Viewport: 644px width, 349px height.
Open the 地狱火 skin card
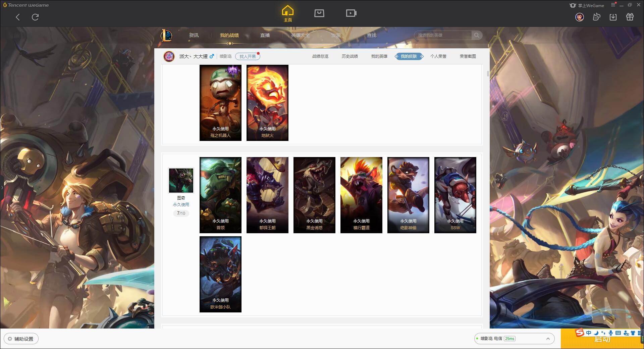tap(267, 103)
